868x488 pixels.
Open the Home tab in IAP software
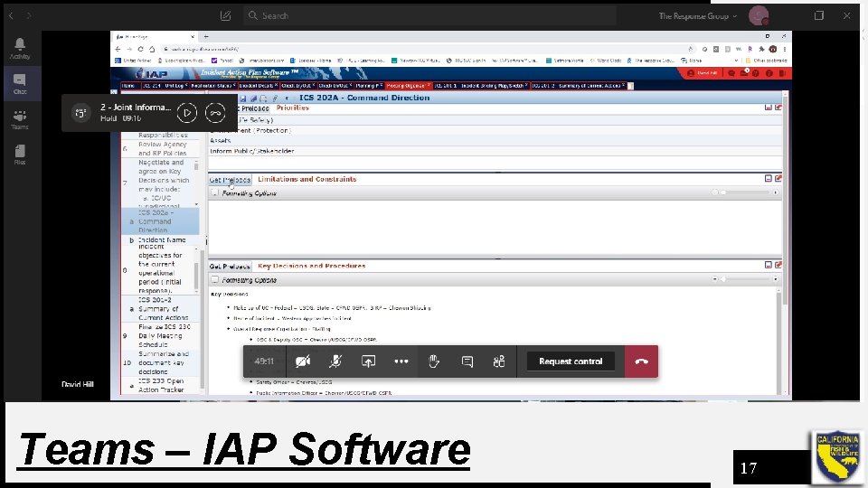(129, 86)
